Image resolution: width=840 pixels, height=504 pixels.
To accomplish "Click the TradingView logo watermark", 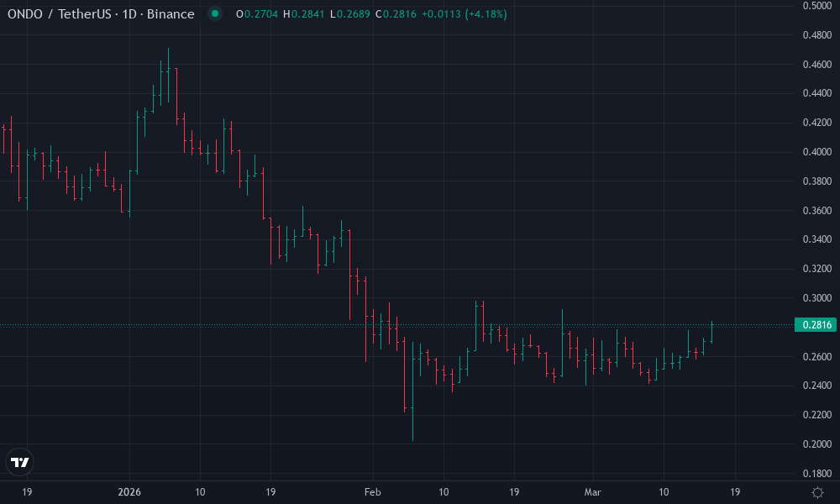I will pos(20,461).
